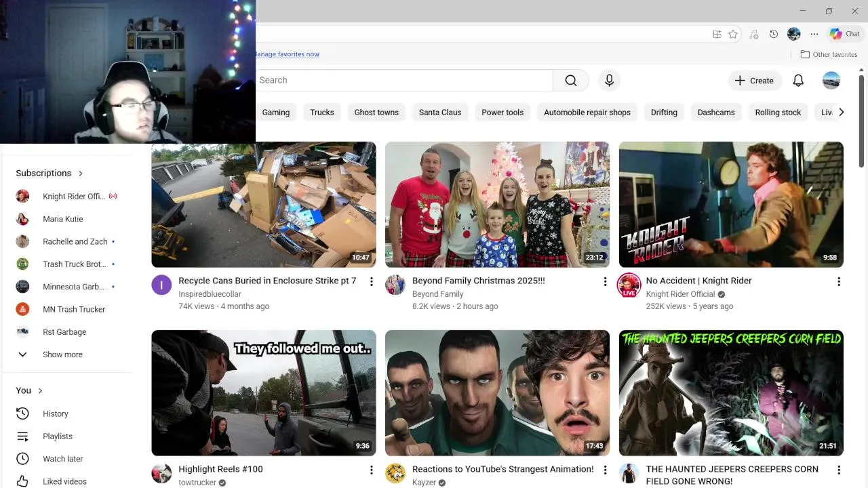Select the Gaming topic chip
868x488 pixels.
coord(276,113)
